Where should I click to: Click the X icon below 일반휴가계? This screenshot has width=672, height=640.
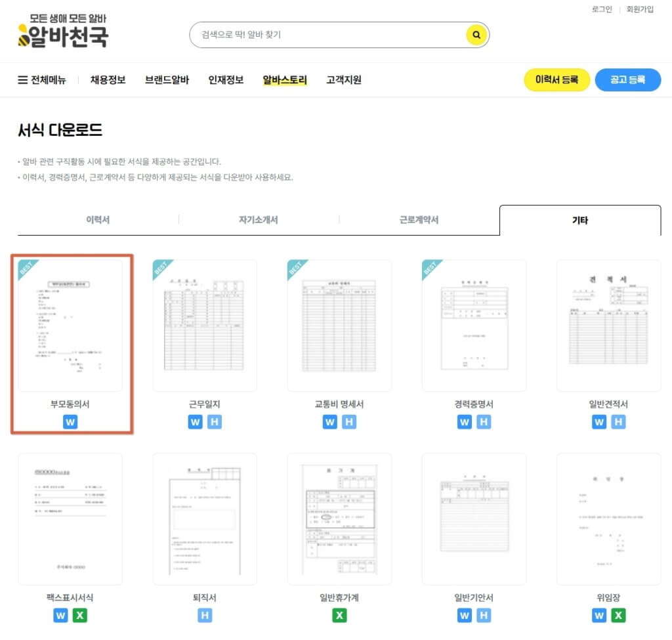coord(339,615)
